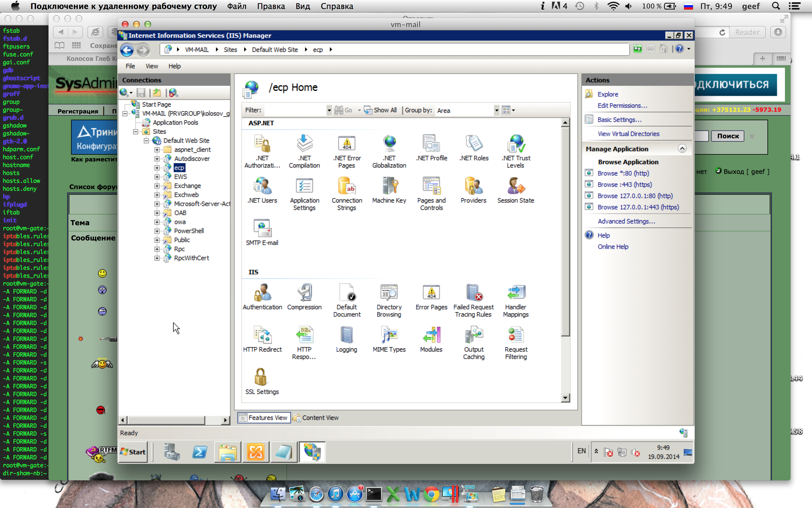Open Directory Browsing feature
Viewport: 812px width, 508px height.
389,300
